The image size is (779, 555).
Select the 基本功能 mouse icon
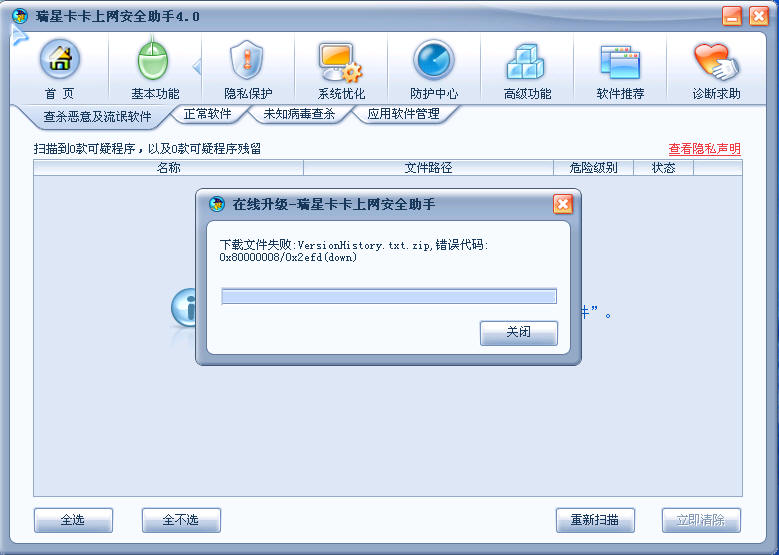tap(153, 60)
